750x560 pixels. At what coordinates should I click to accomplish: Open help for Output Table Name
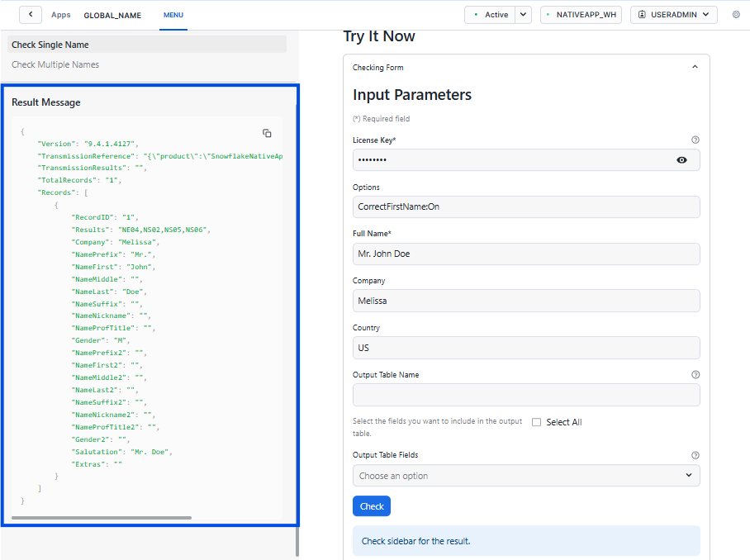tap(695, 374)
